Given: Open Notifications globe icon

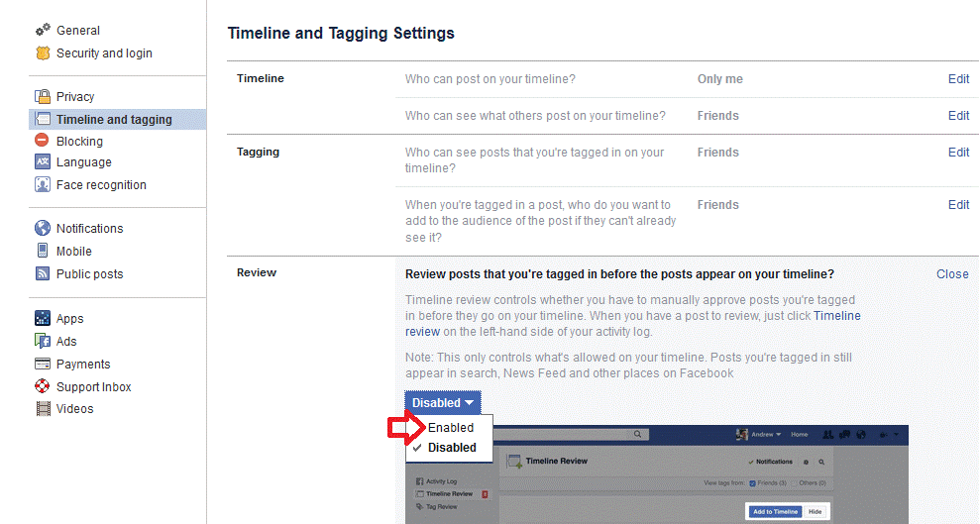Looking at the screenshot, I should point(43,228).
